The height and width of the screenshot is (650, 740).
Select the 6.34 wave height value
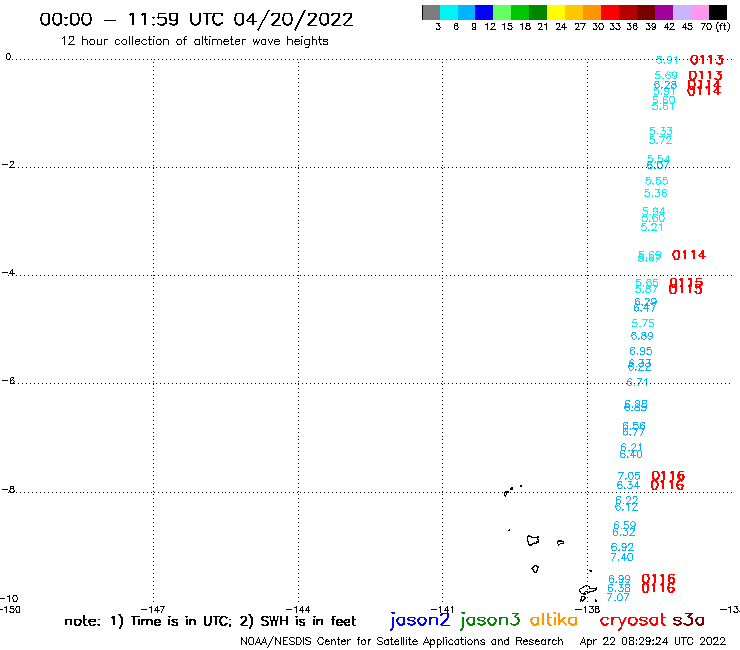coord(628,485)
